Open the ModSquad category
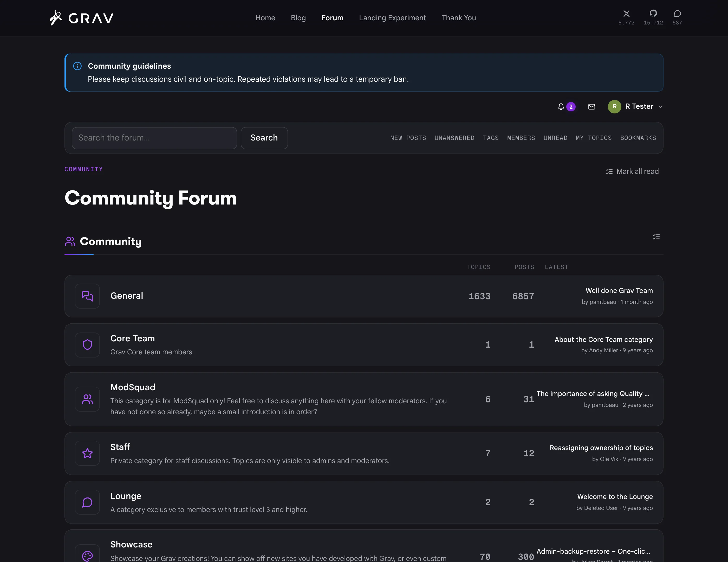Image resolution: width=728 pixels, height=562 pixels. tap(133, 387)
